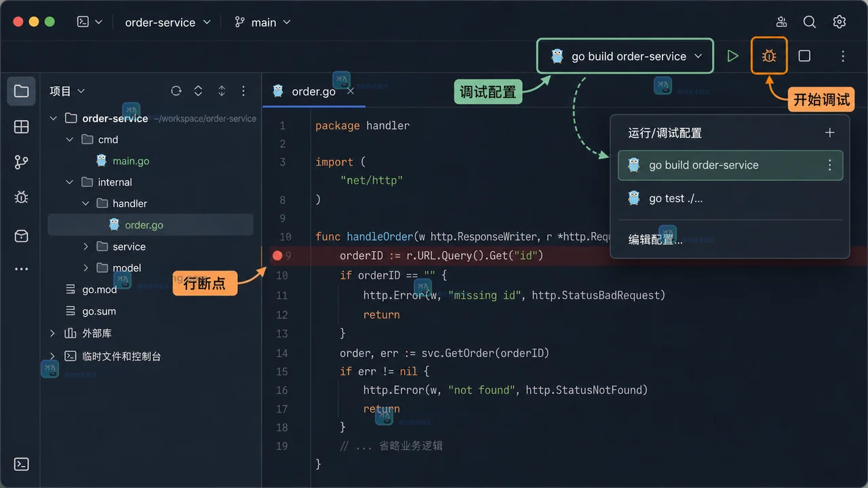This screenshot has height=488, width=868.
Task: Open the Structure tool window icon
Action: pos(21,127)
